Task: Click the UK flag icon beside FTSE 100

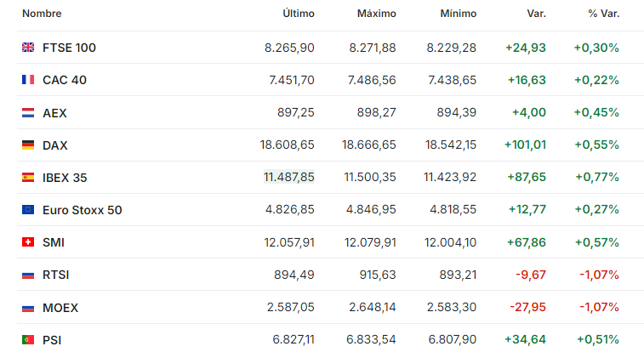Action: 28,48
